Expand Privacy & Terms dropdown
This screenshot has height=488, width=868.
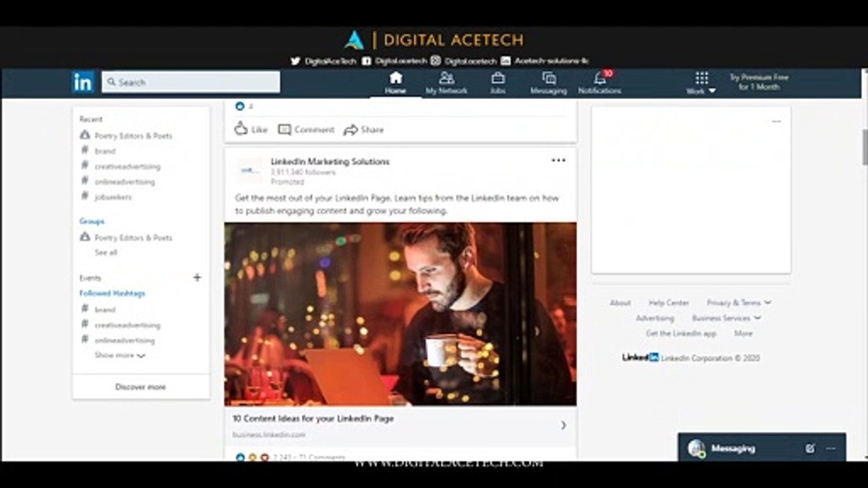(x=738, y=303)
